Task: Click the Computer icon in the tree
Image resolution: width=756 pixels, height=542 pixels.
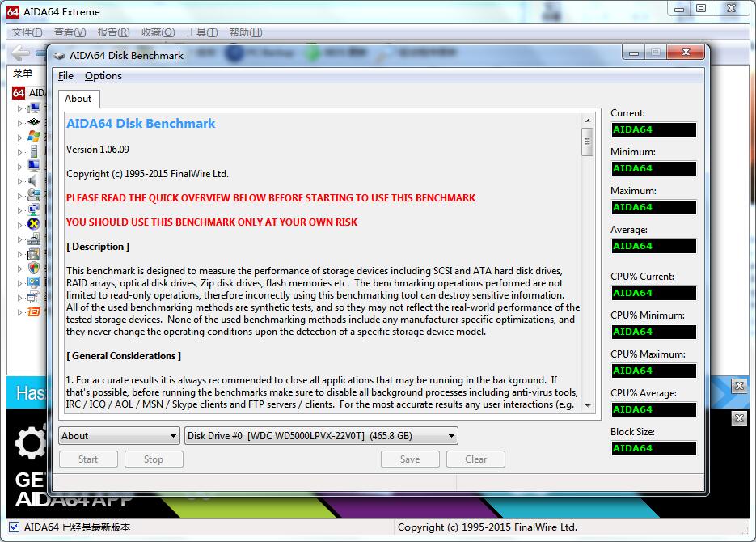Action: pos(33,108)
